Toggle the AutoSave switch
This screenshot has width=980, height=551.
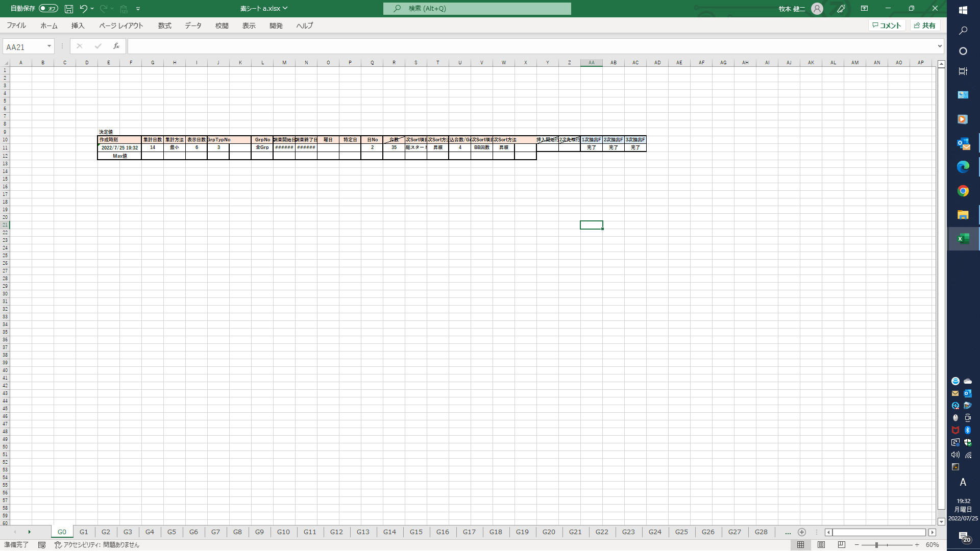click(48, 9)
